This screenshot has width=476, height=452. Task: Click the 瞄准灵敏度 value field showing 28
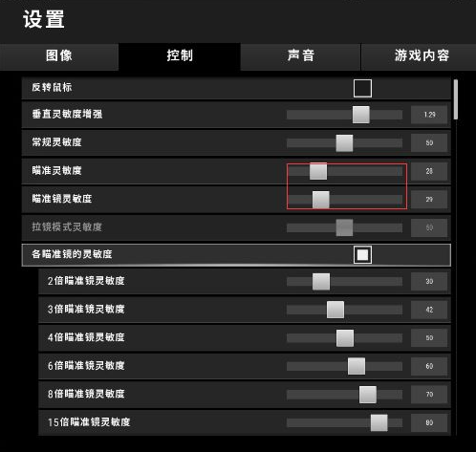coord(429,171)
